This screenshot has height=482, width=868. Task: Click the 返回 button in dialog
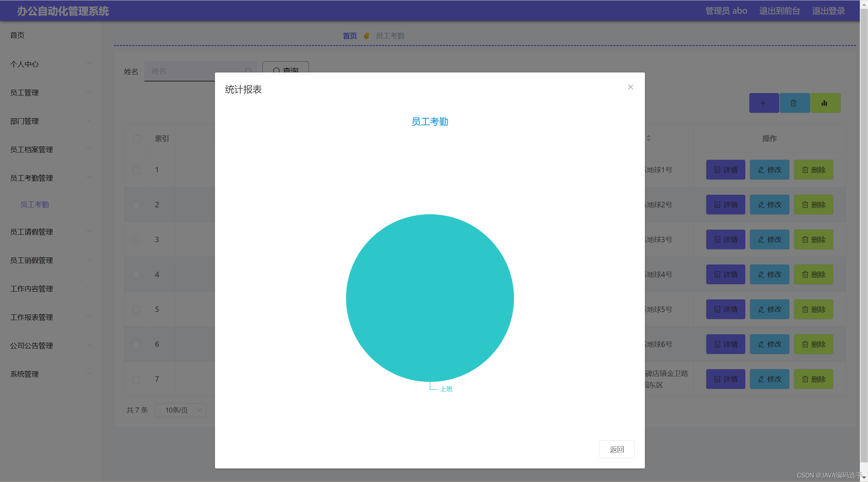(x=617, y=449)
